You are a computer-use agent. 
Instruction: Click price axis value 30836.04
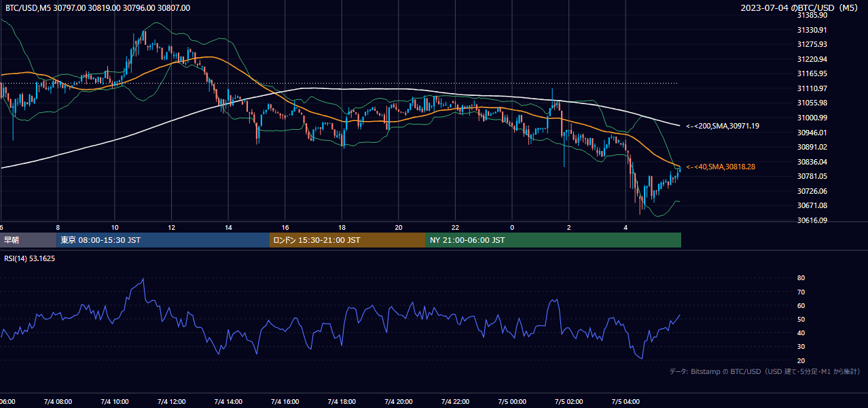click(x=812, y=162)
